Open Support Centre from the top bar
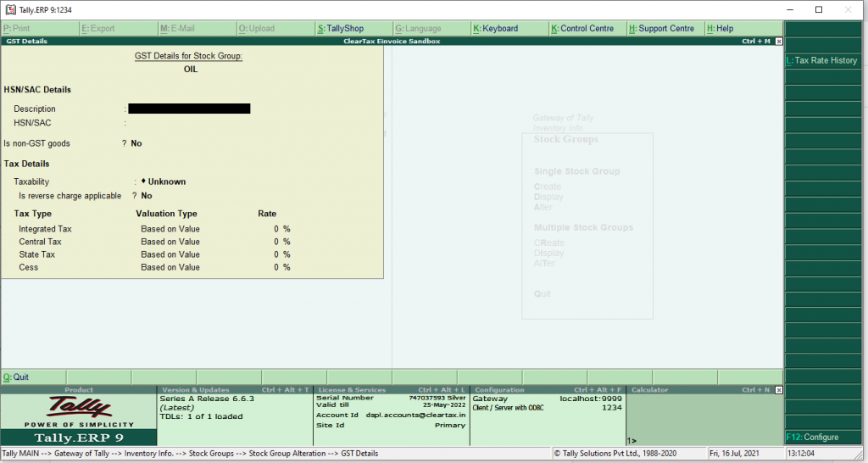Screen dimensions: 868x463 point(666,28)
